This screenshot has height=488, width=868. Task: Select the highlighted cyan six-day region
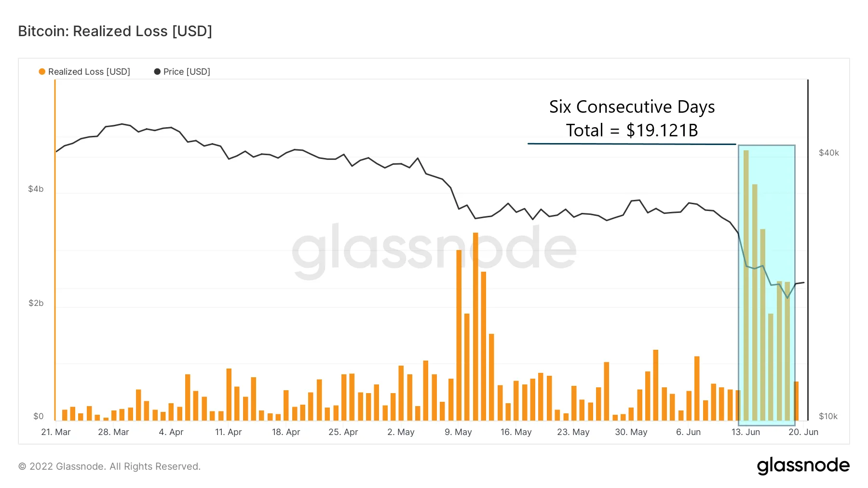pos(766,285)
